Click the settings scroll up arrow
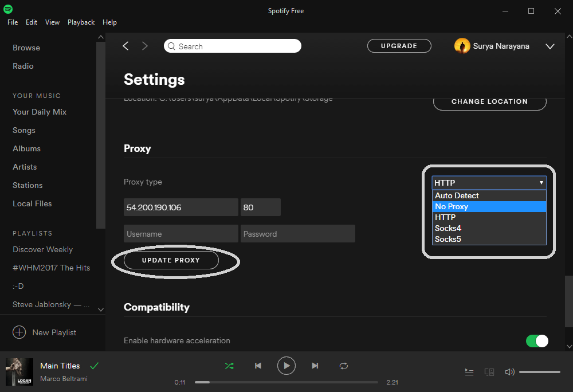Image resolution: width=573 pixels, height=392 pixels. (x=569, y=37)
